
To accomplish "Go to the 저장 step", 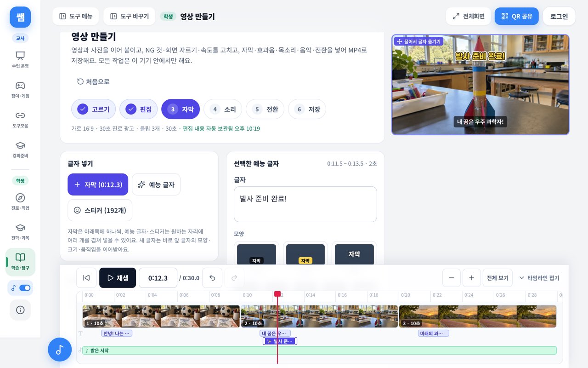I will (x=307, y=109).
